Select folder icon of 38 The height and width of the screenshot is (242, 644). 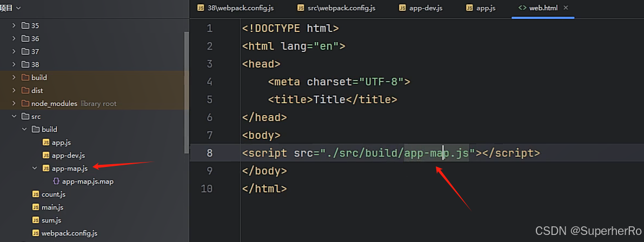[25, 64]
